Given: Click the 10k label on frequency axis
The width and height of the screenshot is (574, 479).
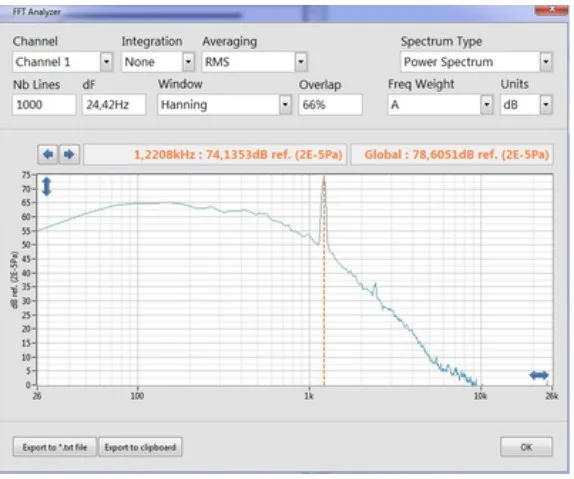Looking at the screenshot, I should (480, 396).
